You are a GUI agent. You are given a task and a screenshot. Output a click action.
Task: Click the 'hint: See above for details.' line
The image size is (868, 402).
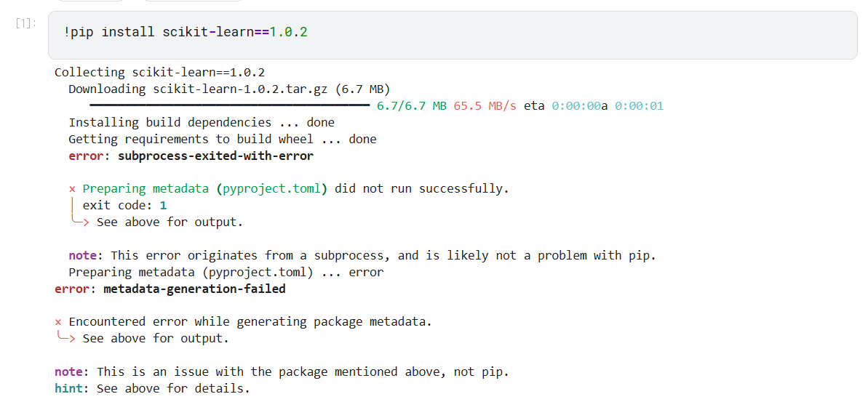click(x=152, y=388)
